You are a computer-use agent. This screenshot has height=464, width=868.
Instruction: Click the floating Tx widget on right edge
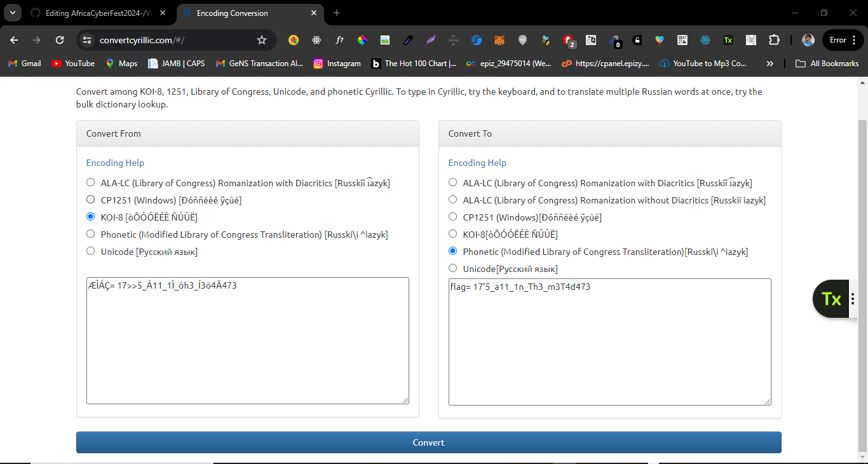[831, 299]
